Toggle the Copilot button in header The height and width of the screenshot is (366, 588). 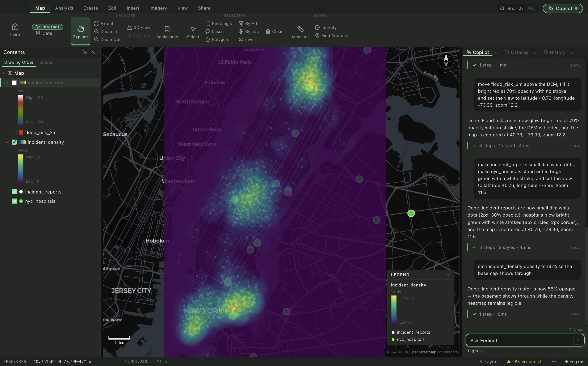point(563,8)
